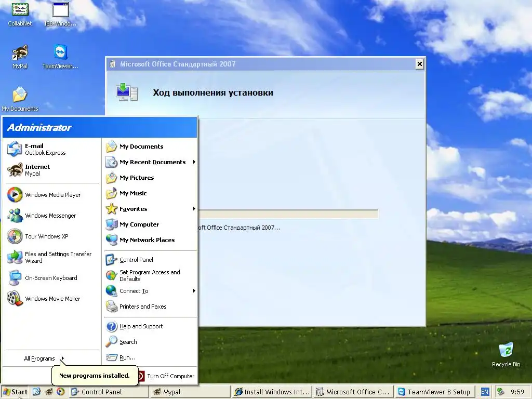Select the TeamViewer desktop icon
This screenshot has width=532, height=399.
(x=60, y=57)
